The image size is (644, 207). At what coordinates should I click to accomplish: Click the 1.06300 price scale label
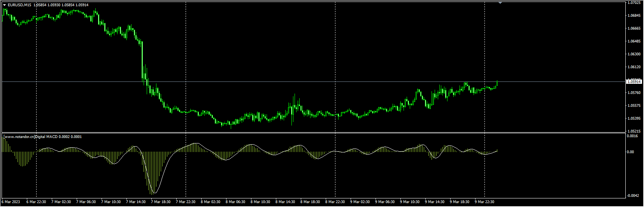[634, 54]
